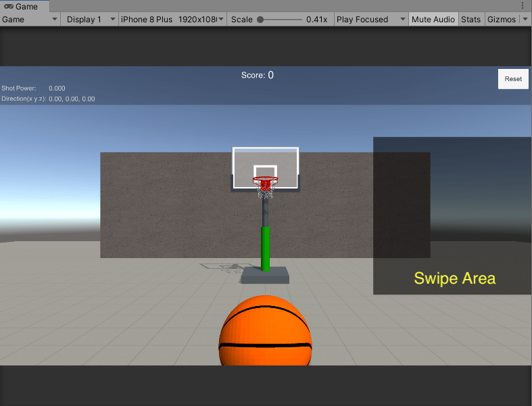Toggle Gizmos in Game view
Image resolution: width=532 pixels, height=406 pixels.
502,20
